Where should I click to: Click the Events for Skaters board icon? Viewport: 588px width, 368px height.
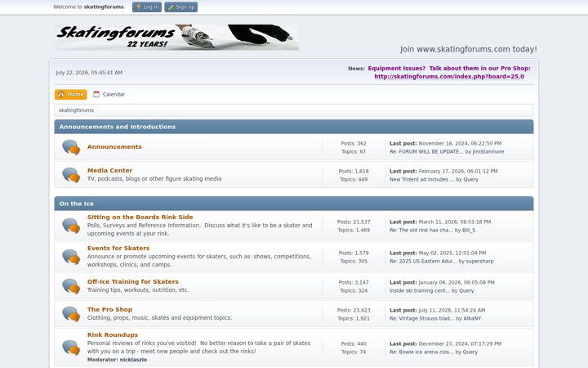click(71, 257)
